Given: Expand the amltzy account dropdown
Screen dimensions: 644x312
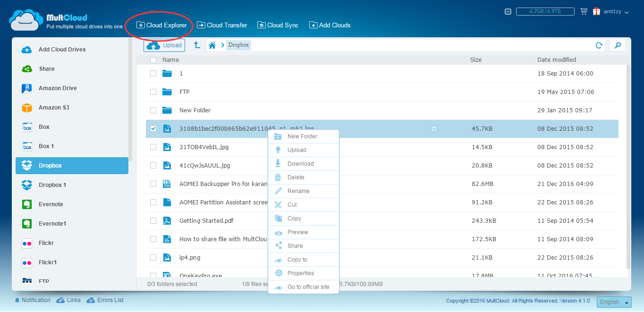Looking at the screenshot, I should (x=616, y=12).
